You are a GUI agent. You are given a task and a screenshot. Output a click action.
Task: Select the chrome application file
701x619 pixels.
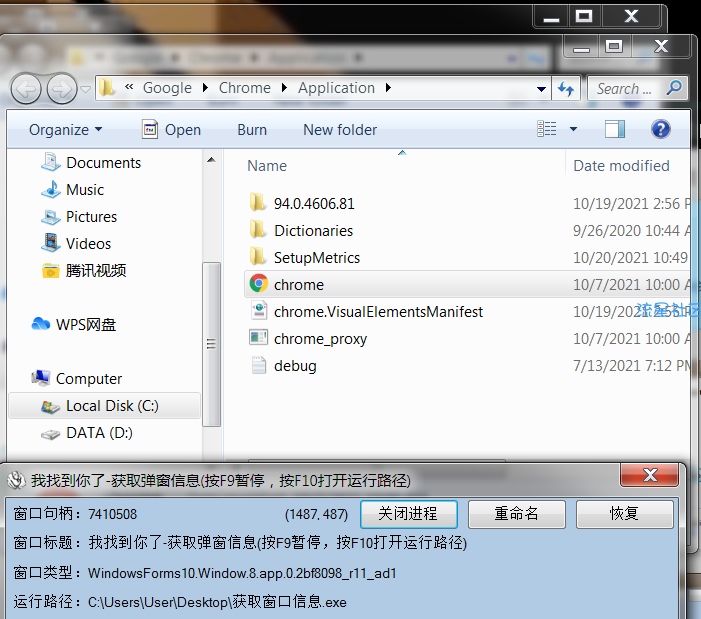467,284
